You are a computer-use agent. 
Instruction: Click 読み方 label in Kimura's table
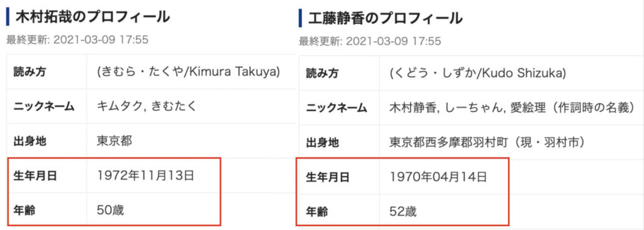30,72
